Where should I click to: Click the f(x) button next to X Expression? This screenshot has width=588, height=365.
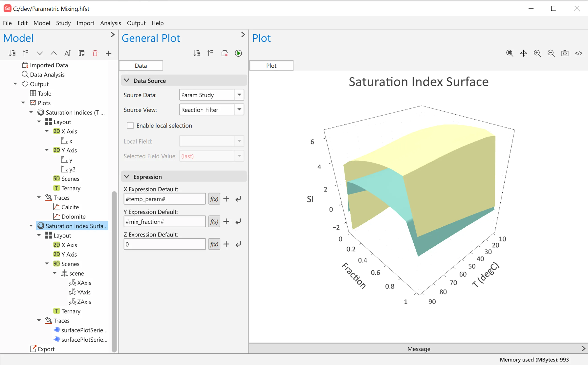pos(214,199)
